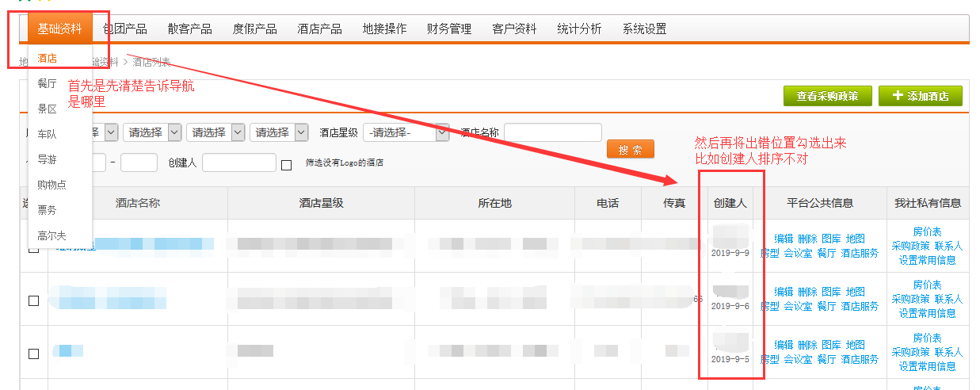This screenshot has height=390, width=980.
Task: Pick 高尔夫 from the submenu list
Action: click(x=51, y=235)
